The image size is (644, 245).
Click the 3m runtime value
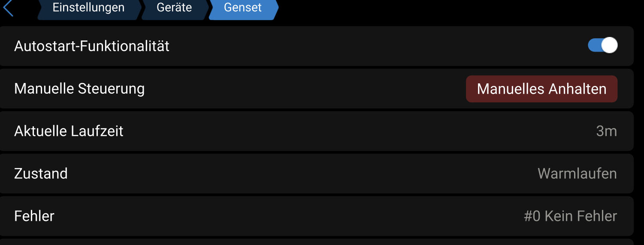click(x=606, y=131)
